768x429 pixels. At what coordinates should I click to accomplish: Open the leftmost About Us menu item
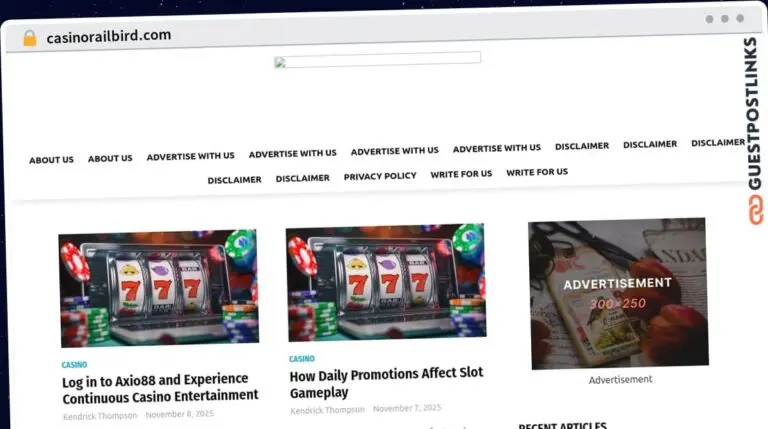pos(51,160)
